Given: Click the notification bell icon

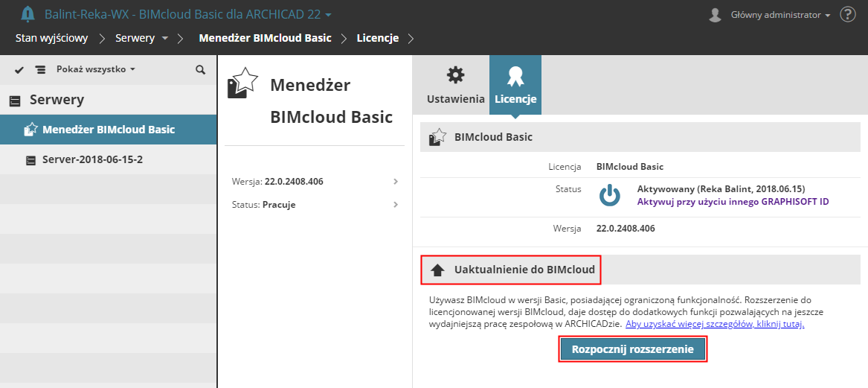Looking at the screenshot, I should [28, 14].
